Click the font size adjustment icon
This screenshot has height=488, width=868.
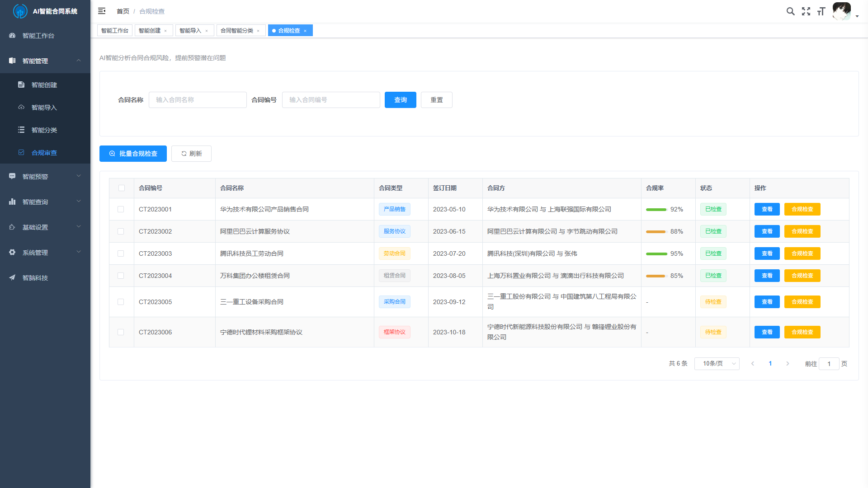point(821,11)
